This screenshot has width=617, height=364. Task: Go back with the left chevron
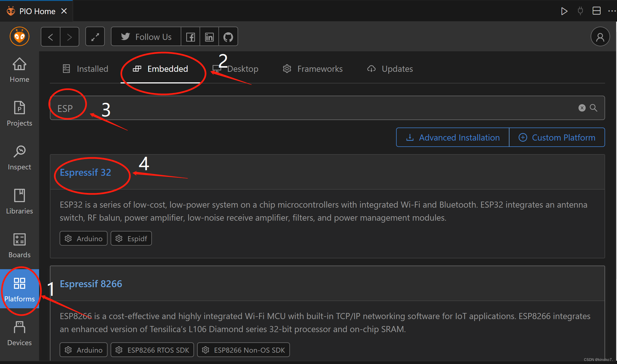[51, 37]
